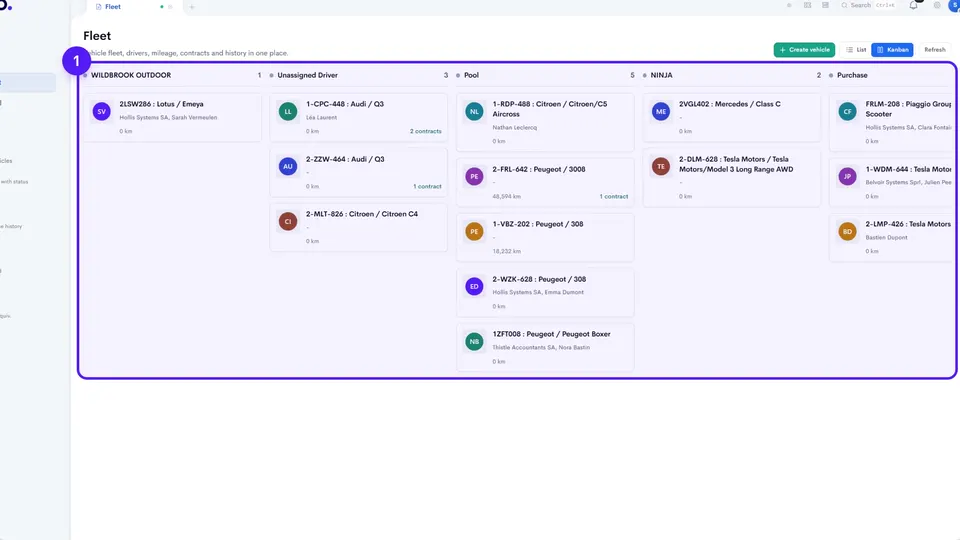This screenshot has width=960, height=540.
Task: Open '1 contract' link on 2-ZZW-464
Action: tap(427, 186)
